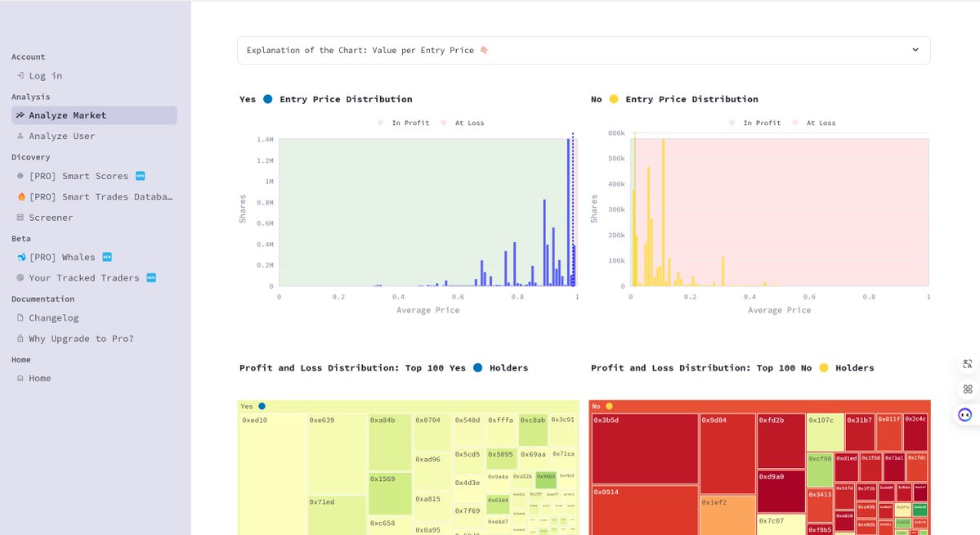Viewport: 980px width, 535px height.
Task: Click the Whales whale icon
Action: [20, 258]
